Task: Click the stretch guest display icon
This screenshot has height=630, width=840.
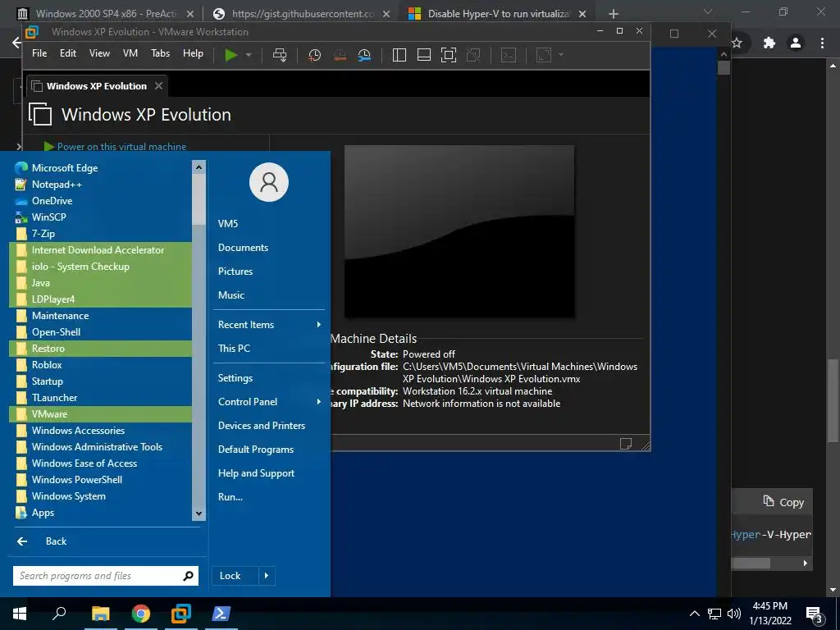Action: [x=544, y=55]
